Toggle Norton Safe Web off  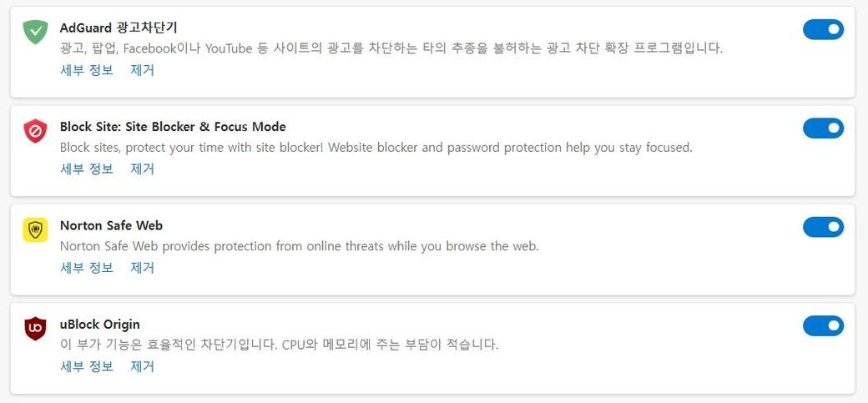pos(823,227)
